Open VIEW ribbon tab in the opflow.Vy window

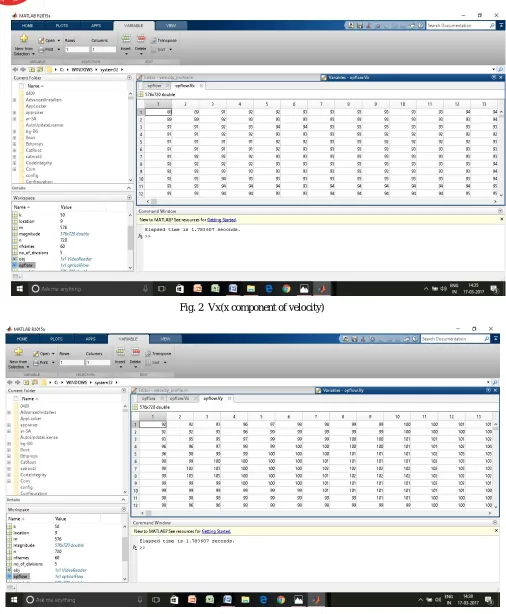click(x=165, y=339)
